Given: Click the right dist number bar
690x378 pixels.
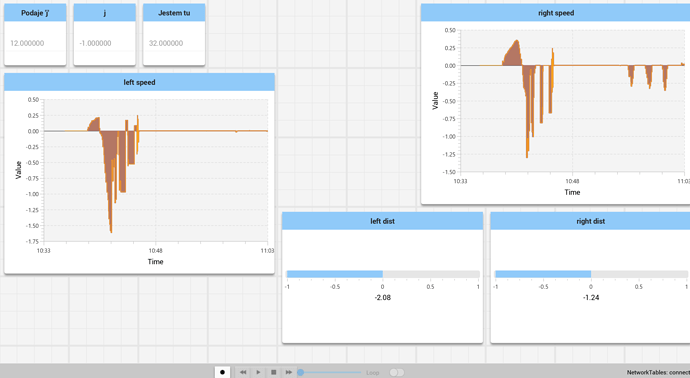Looking at the screenshot, I should coord(591,274).
